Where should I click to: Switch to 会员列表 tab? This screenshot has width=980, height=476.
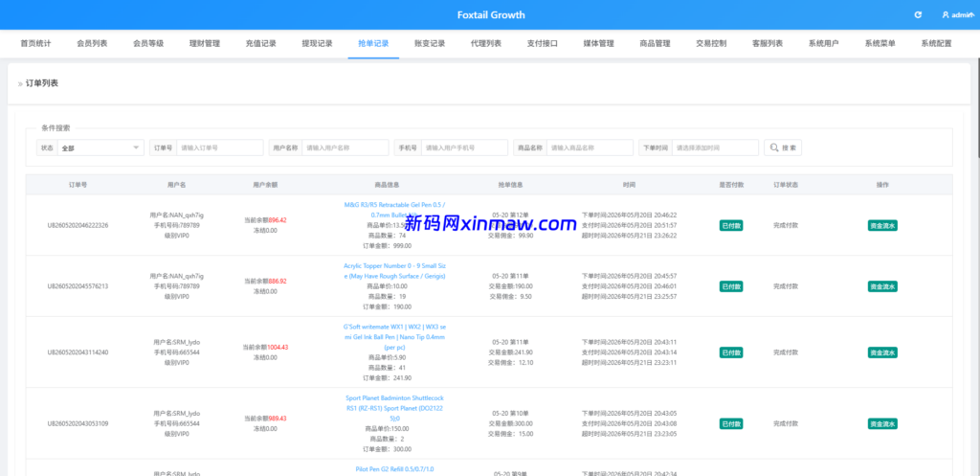click(x=92, y=44)
